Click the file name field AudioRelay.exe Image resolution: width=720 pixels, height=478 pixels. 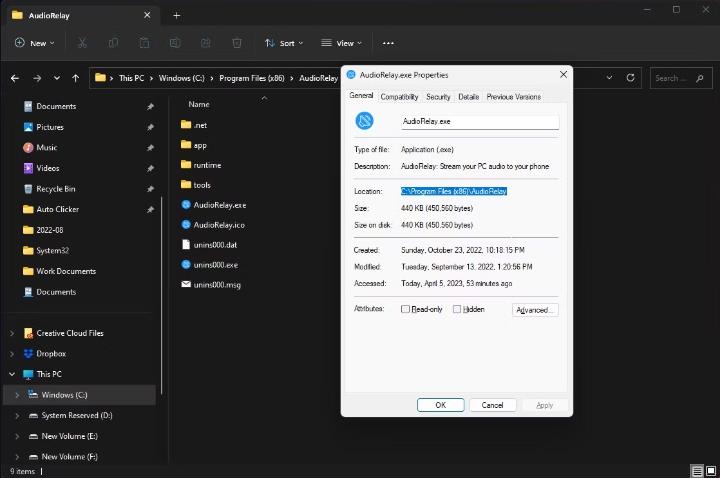(x=480, y=122)
